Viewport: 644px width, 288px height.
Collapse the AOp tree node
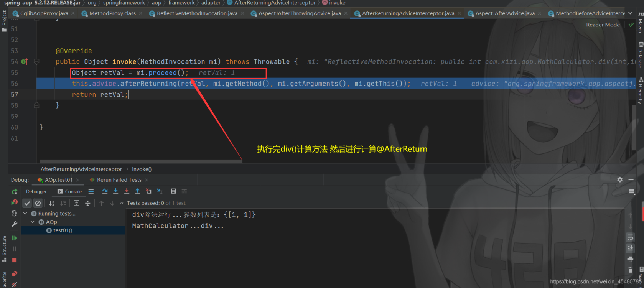tap(33, 222)
